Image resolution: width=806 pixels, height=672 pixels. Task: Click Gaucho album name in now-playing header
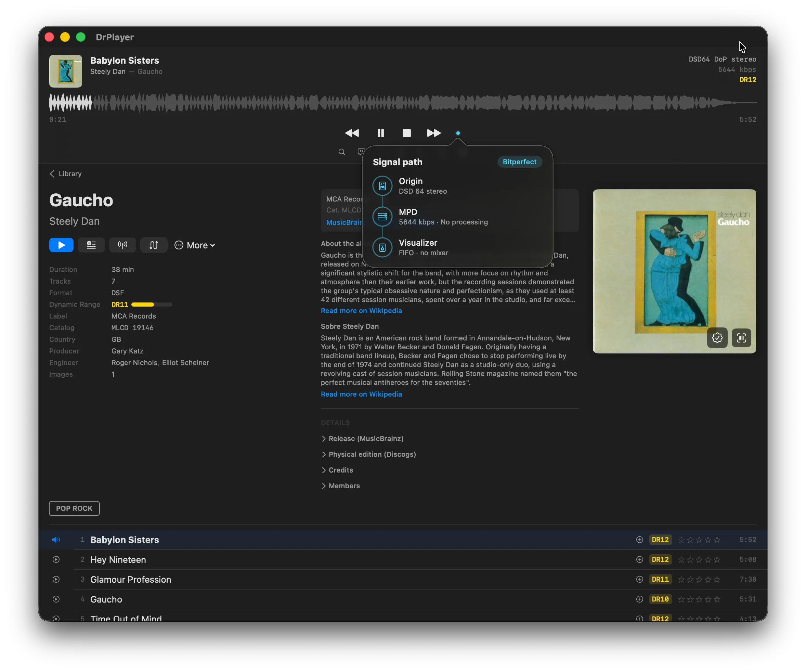pos(150,72)
